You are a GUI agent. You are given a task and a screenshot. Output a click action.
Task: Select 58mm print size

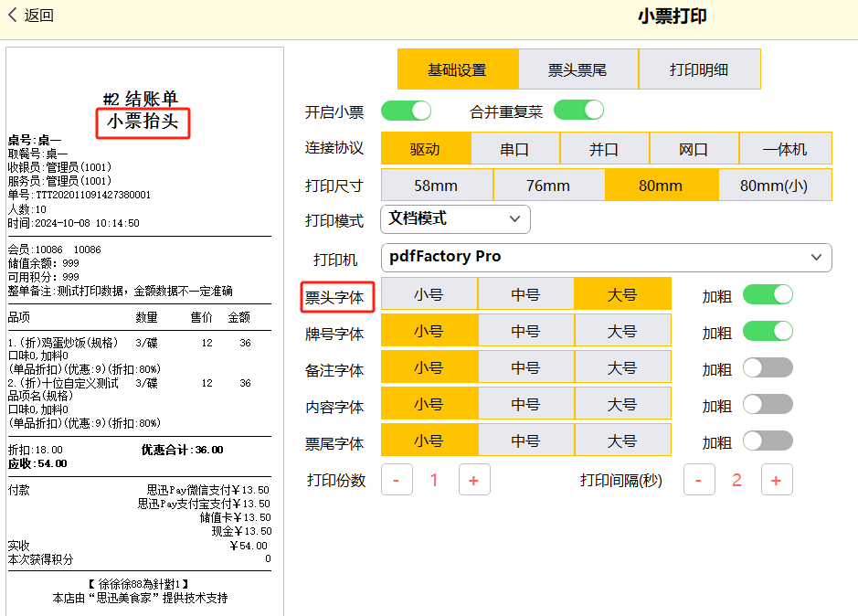pyautogui.click(x=436, y=186)
